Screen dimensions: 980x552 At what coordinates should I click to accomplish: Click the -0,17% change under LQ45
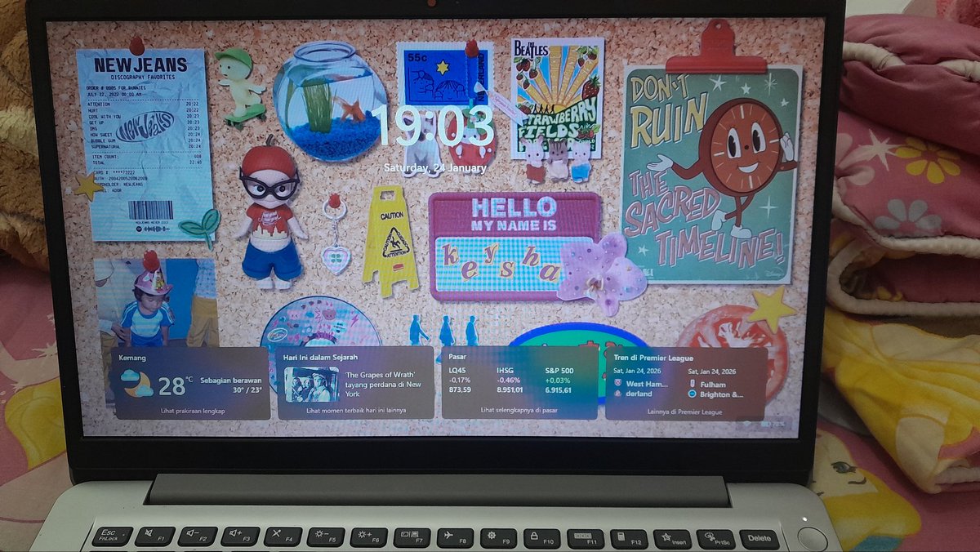click(x=460, y=380)
